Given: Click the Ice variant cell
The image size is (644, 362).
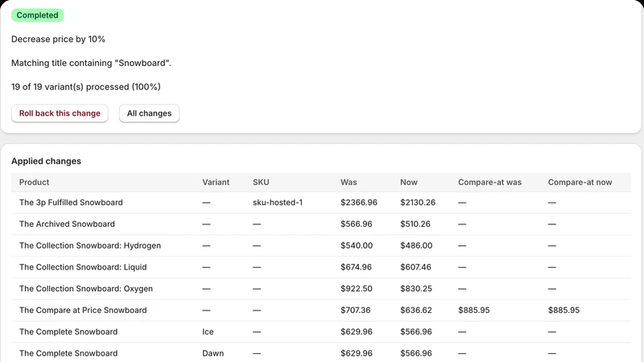Looking at the screenshot, I should coord(208,331).
